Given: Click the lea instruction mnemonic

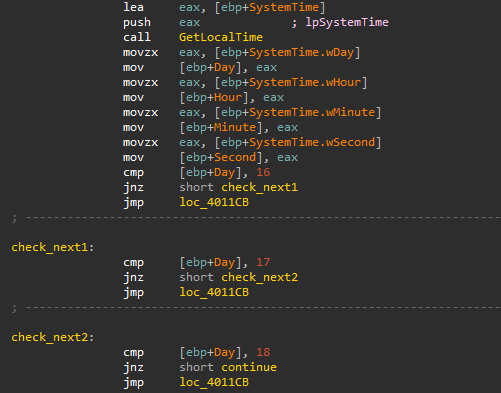Looking at the screenshot, I should tap(133, 7).
